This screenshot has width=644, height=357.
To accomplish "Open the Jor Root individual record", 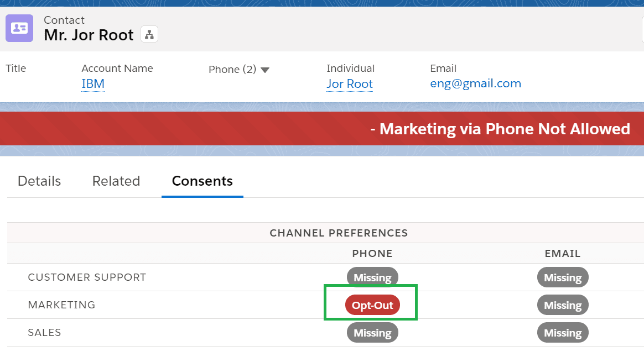I will (349, 83).
